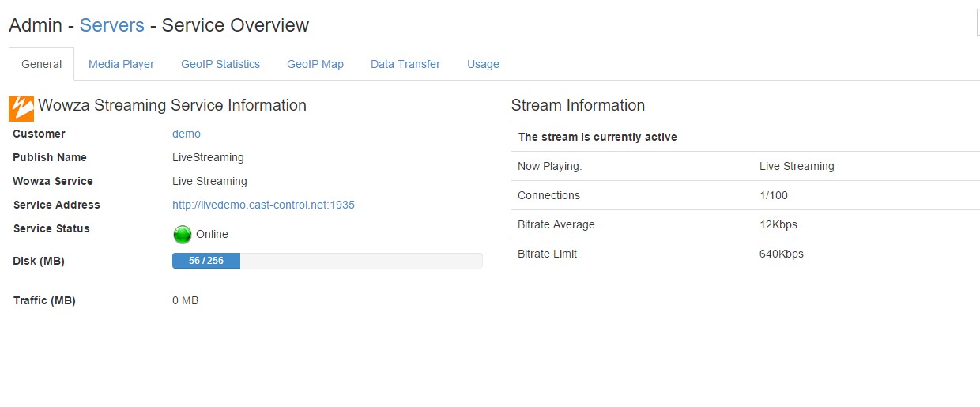Click 'The stream is currently active' message
This screenshot has height=407, width=980.
pos(597,137)
